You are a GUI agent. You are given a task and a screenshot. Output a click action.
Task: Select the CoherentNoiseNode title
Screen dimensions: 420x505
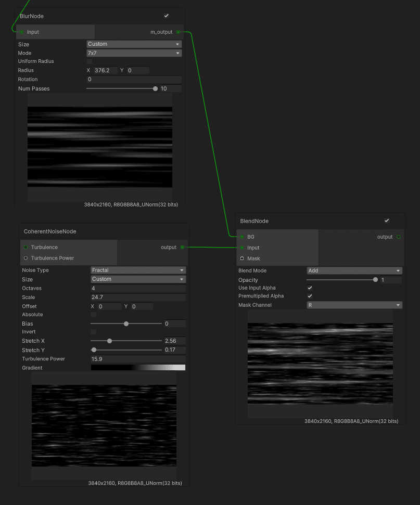point(50,231)
